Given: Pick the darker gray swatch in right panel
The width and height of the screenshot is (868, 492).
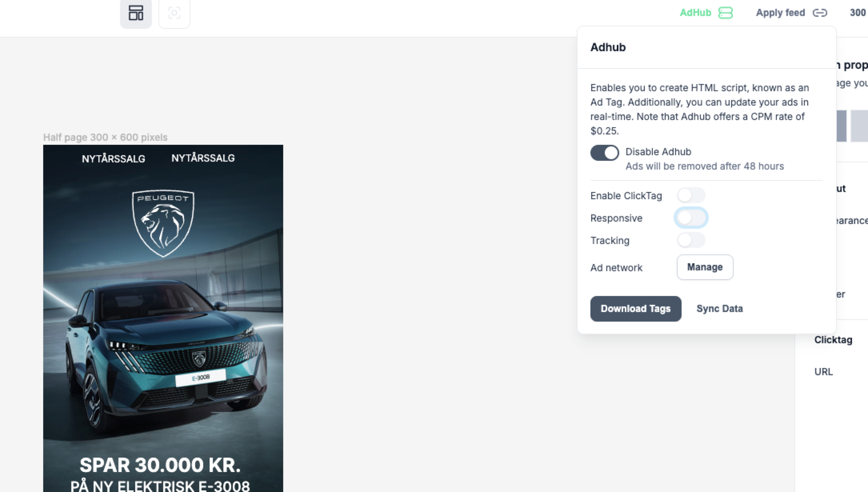Looking at the screenshot, I should pyautogui.click(x=842, y=126).
